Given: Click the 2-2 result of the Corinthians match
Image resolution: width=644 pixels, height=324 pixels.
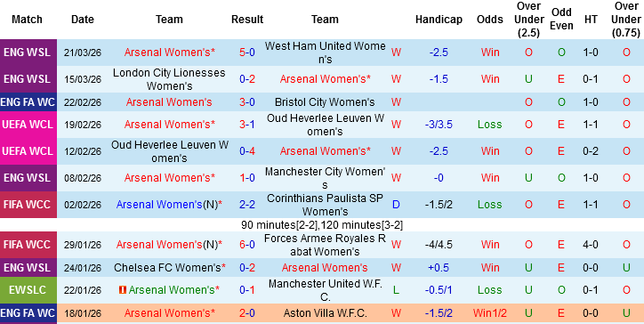Looking at the screenshot, I should click(247, 205).
